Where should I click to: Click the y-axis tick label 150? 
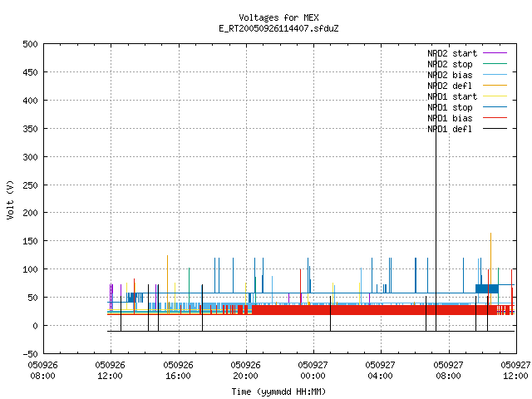[30, 241]
